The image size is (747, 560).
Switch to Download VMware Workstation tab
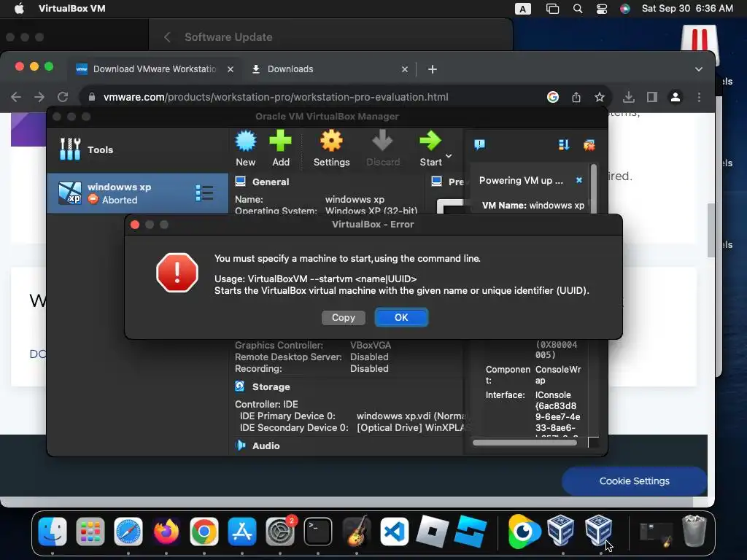155,69
